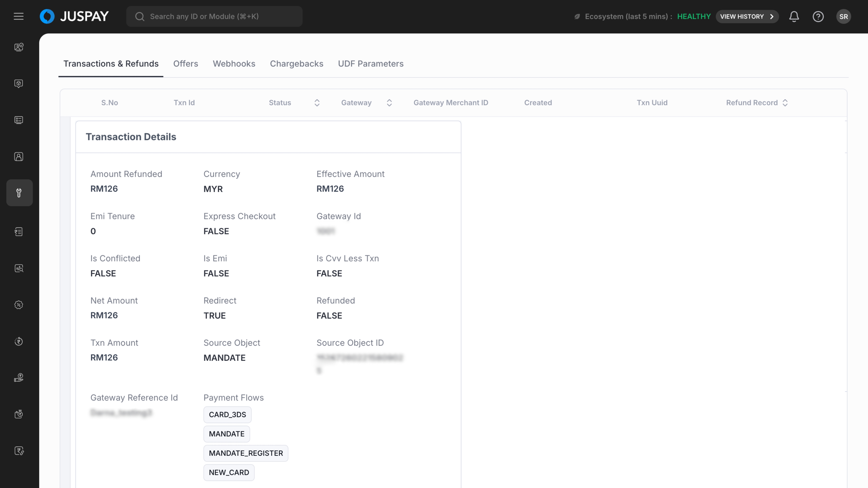Screen dimensions: 868x488
Task: Click the MANDATE_REGISTER payment flow tag
Action: (246, 453)
